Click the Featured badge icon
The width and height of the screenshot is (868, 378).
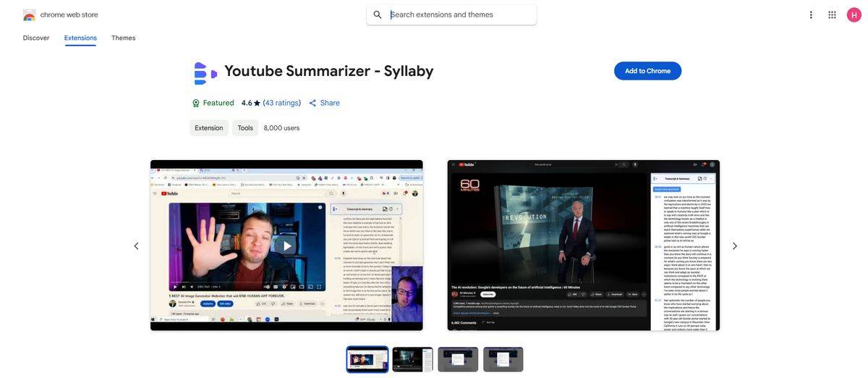point(196,103)
